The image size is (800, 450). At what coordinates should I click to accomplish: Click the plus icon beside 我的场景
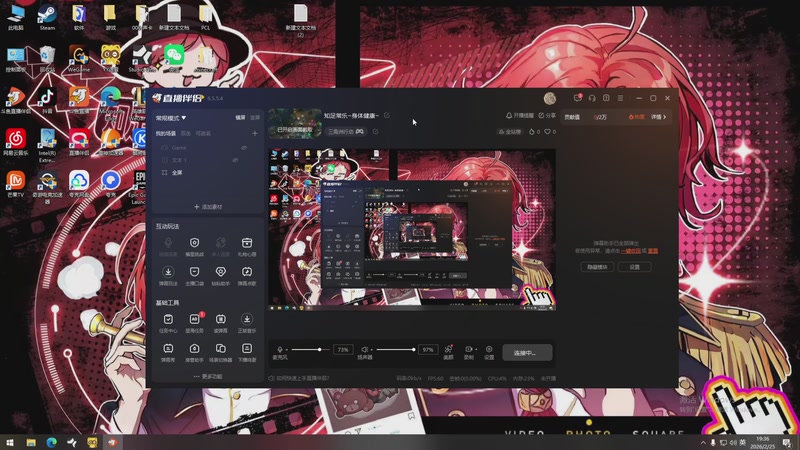(x=255, y=133)
